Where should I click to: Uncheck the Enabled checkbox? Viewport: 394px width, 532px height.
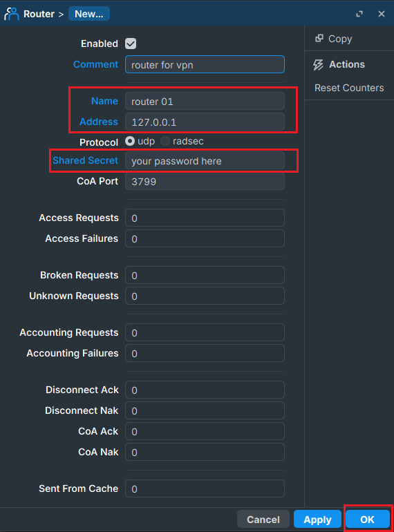coord(131,44)
